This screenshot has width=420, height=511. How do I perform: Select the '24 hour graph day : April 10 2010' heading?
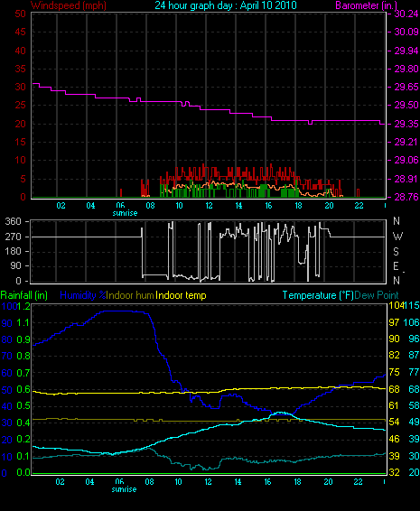click(x=226, y=5)
